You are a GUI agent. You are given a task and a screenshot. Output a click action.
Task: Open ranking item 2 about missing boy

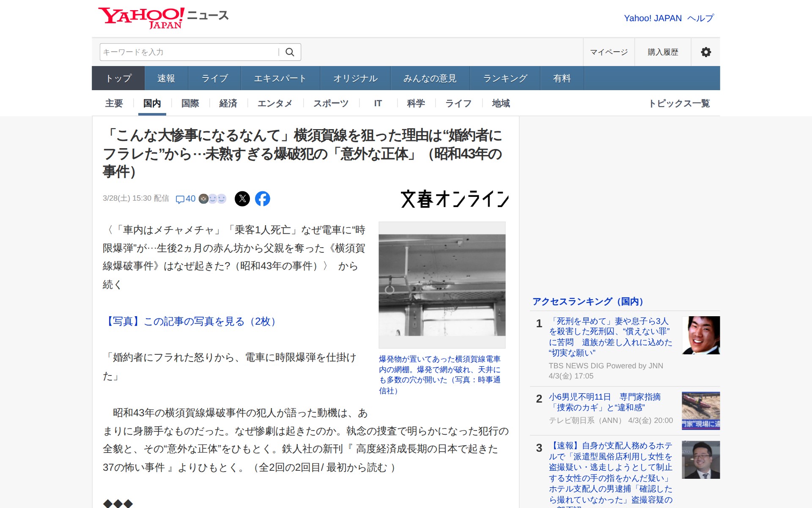605,402
